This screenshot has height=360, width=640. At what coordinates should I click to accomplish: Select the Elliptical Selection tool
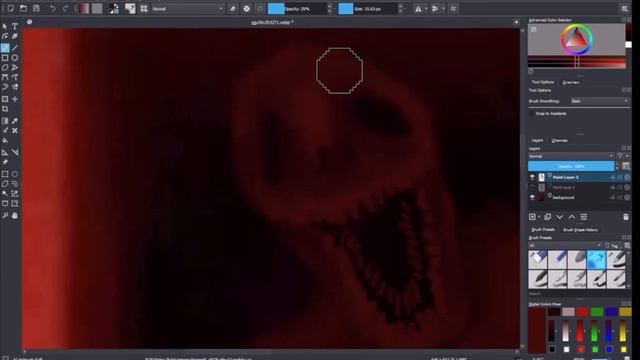pyautogui.click(x=15, y=174)
